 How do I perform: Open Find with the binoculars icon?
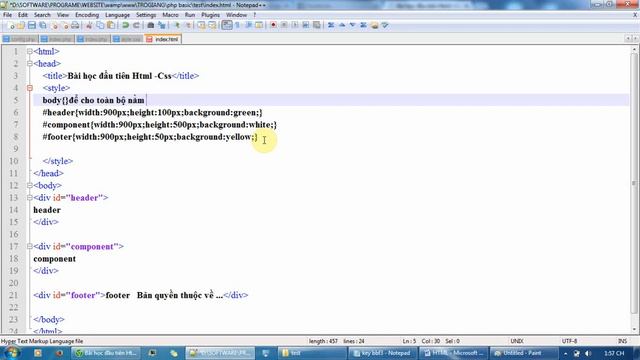point(151,25)
